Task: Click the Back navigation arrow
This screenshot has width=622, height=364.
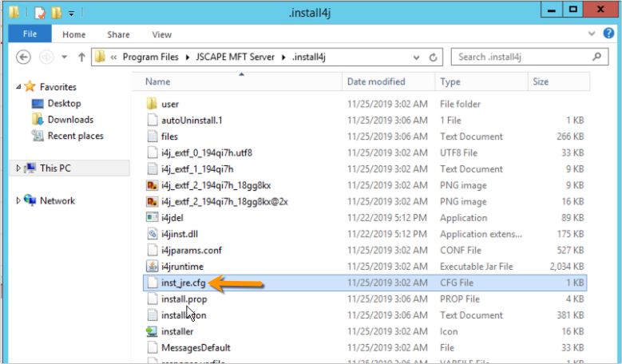Action: (23, 57)
